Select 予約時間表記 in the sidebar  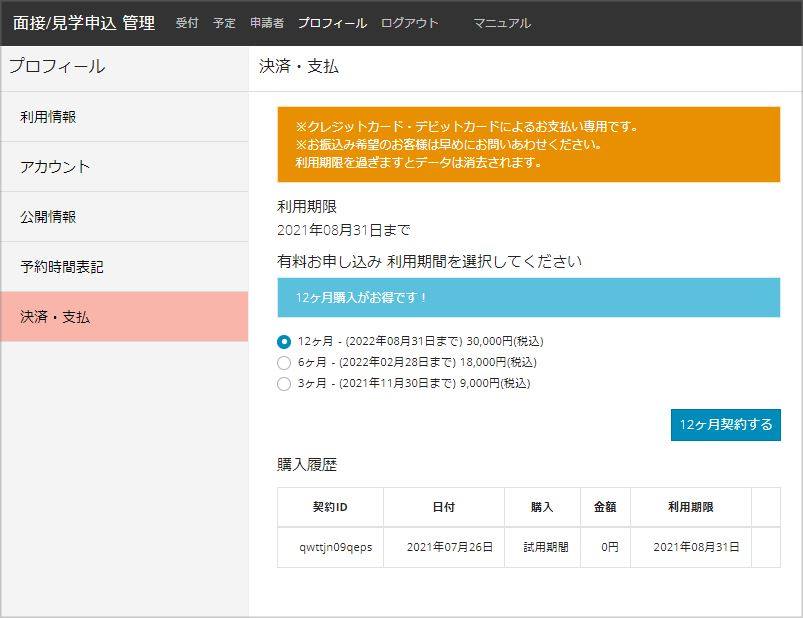tap(62, 267)
